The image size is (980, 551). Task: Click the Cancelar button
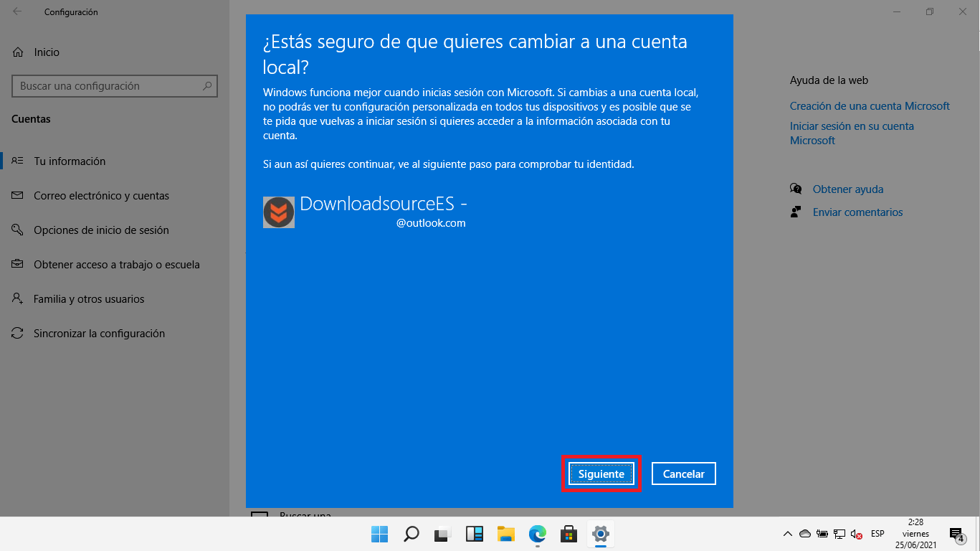[x=683, y=474]
